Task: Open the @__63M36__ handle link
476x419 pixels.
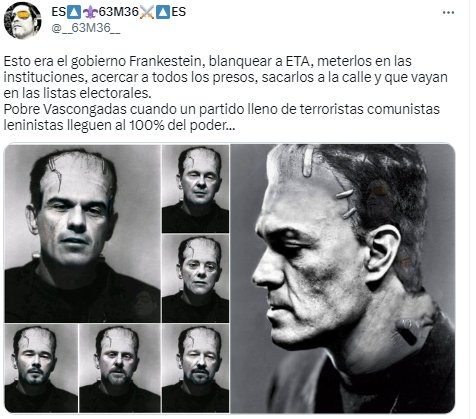Action: pos(86,28)
